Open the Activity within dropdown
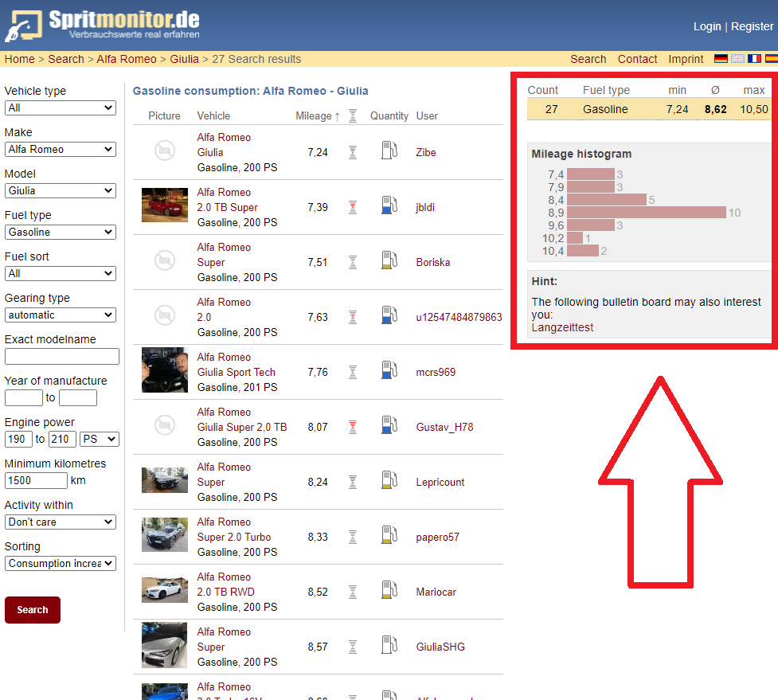Screen dimensions: 778x700 61,522
